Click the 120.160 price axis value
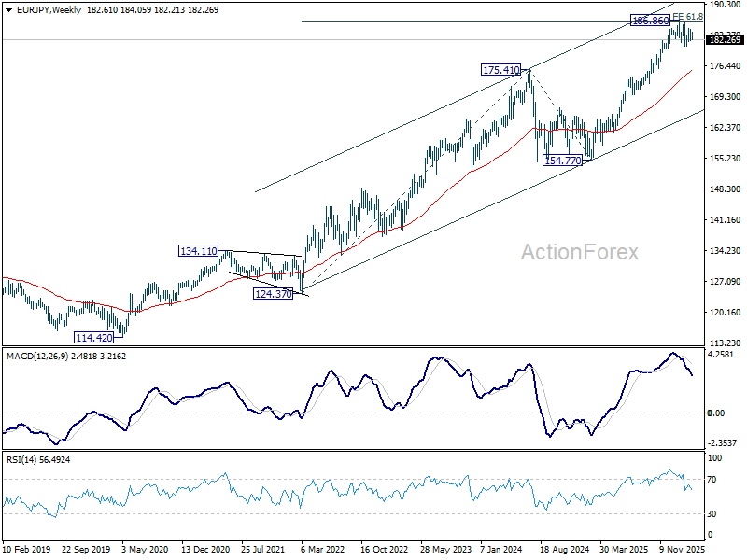 tap(726, 313)
